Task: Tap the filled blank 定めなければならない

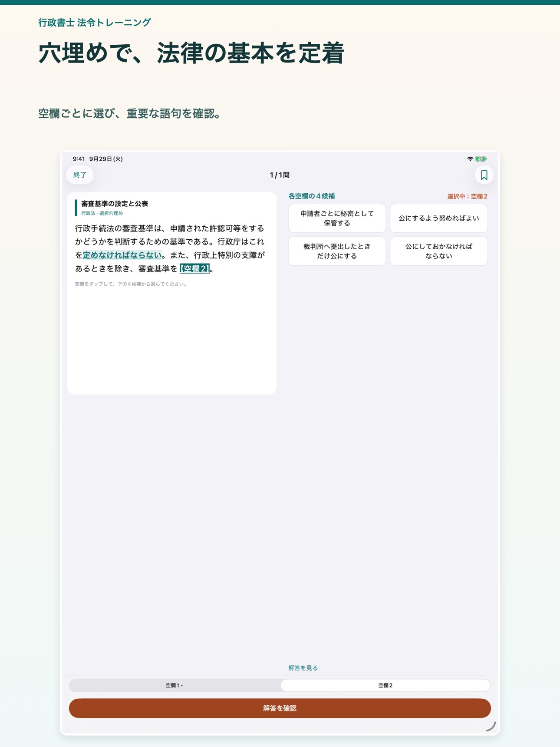Action: 122,255
